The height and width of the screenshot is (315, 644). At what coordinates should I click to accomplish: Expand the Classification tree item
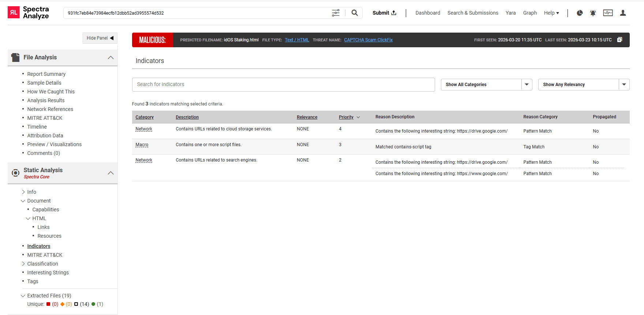click(23, 264)
